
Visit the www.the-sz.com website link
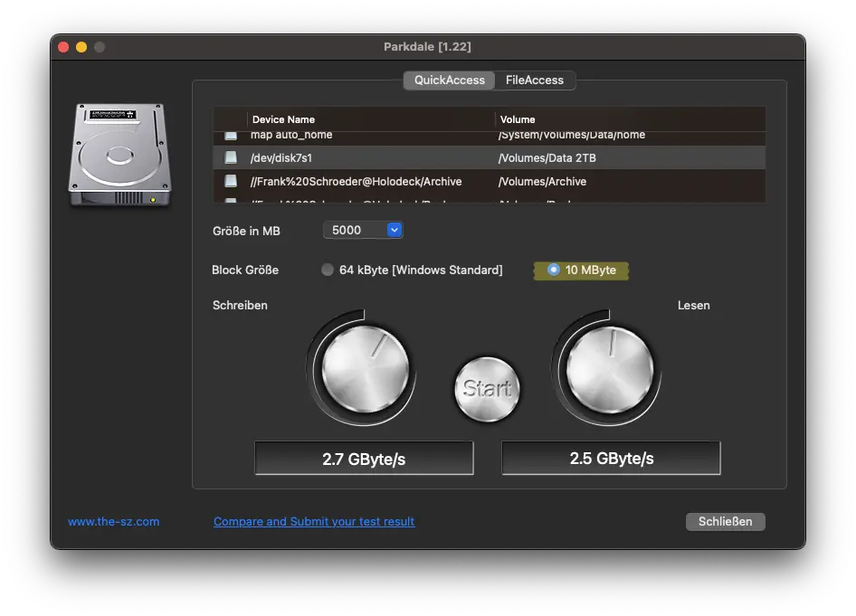point(113,522)
